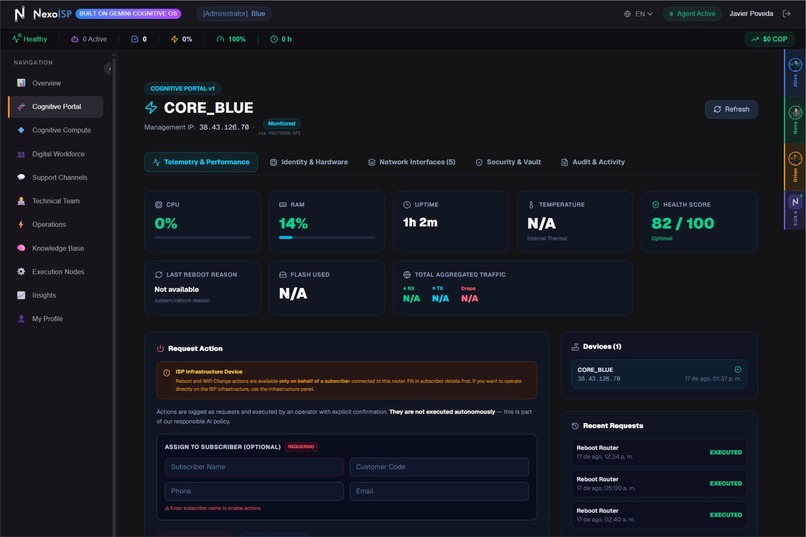Open the Reboot Router request from 12:34 p. m.

click(659, 452)
